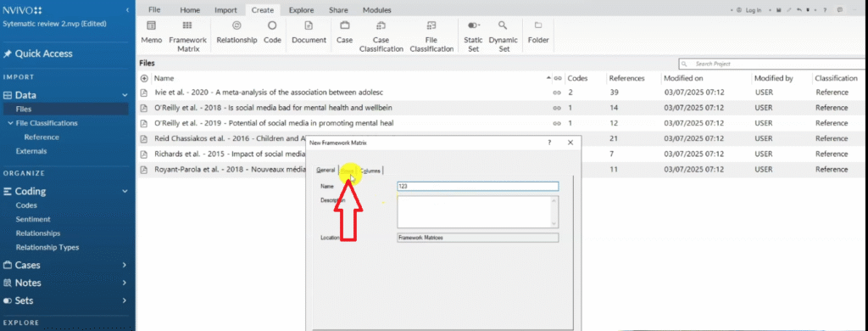Collapse the File Classifications tree node
This screenshot has width=868, height=331.
pos(10,123)
